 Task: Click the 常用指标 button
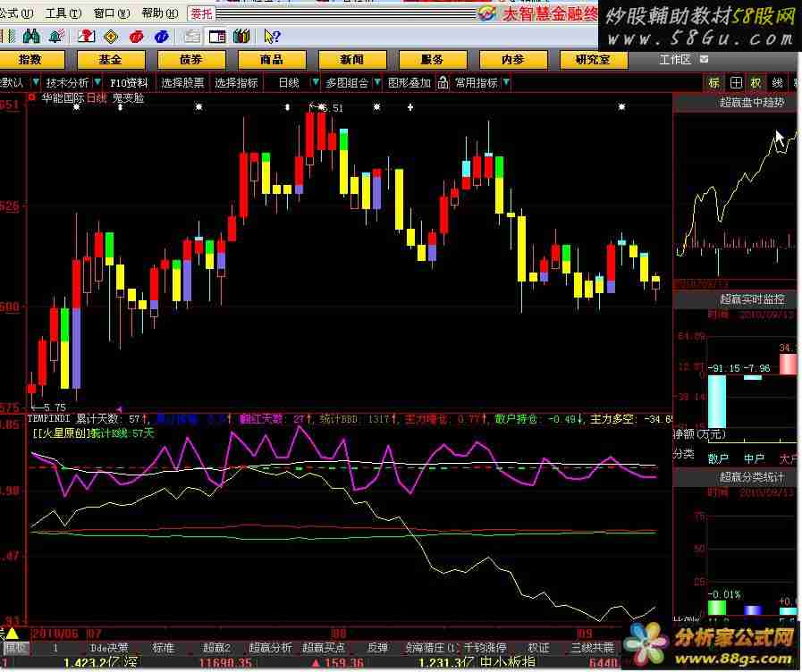[477, 82]
